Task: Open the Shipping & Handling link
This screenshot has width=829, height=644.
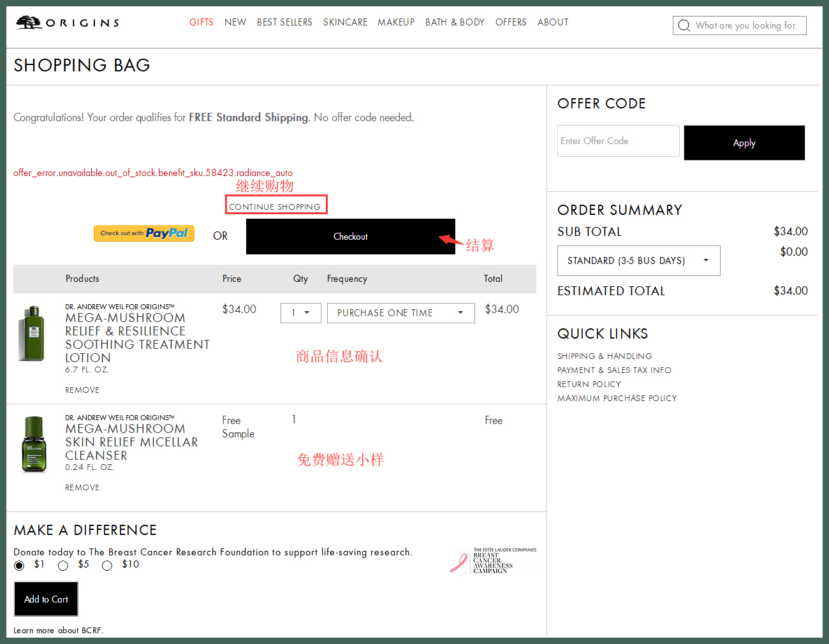Action: point(605,356)
